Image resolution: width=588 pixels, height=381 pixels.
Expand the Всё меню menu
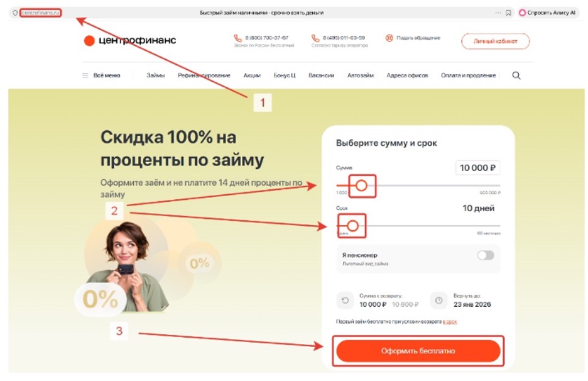click(x=107, y=75)
